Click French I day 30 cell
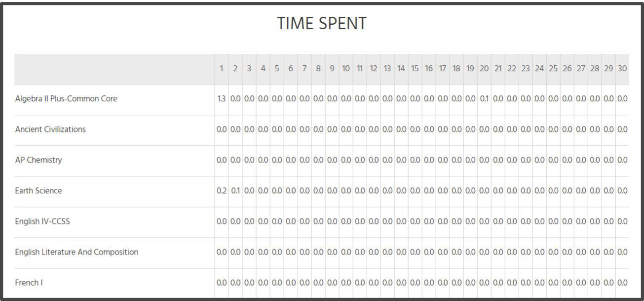The image size is (644, 301). (x=622, y=283)
